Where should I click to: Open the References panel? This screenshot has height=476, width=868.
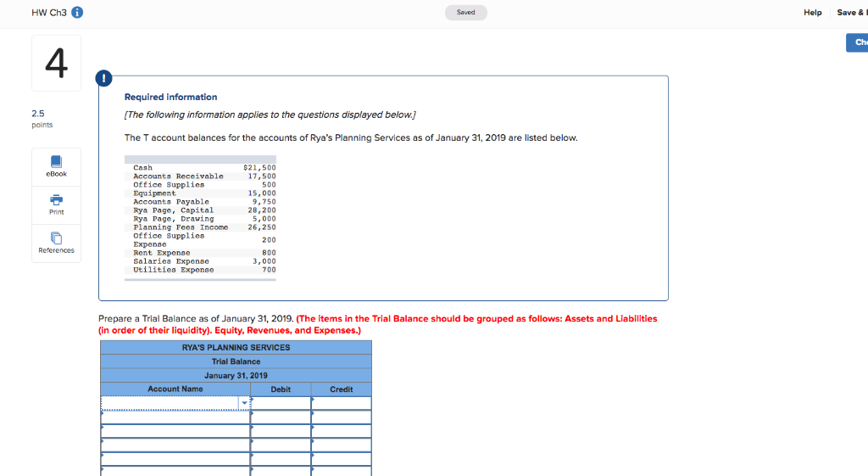pos(57,244)
